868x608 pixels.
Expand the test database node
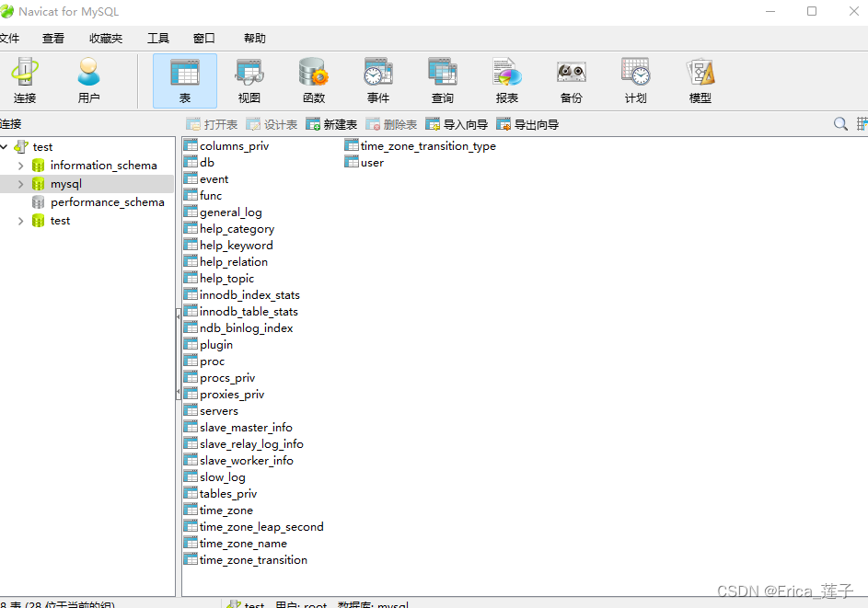(x=20, y=221)
